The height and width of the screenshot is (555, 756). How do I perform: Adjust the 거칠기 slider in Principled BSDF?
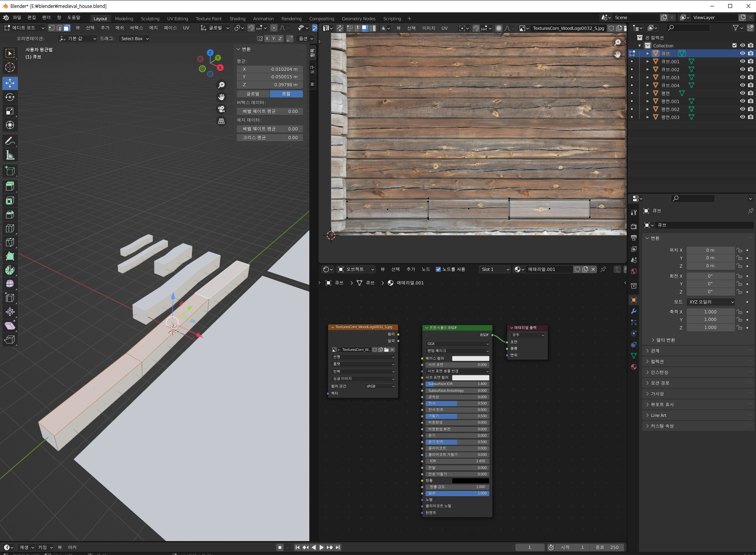pyautogui.click(x=457, y=416)
